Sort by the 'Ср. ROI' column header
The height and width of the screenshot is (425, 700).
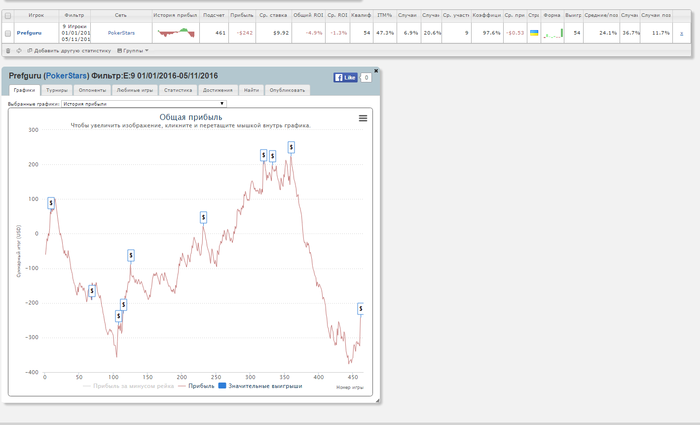337,15
